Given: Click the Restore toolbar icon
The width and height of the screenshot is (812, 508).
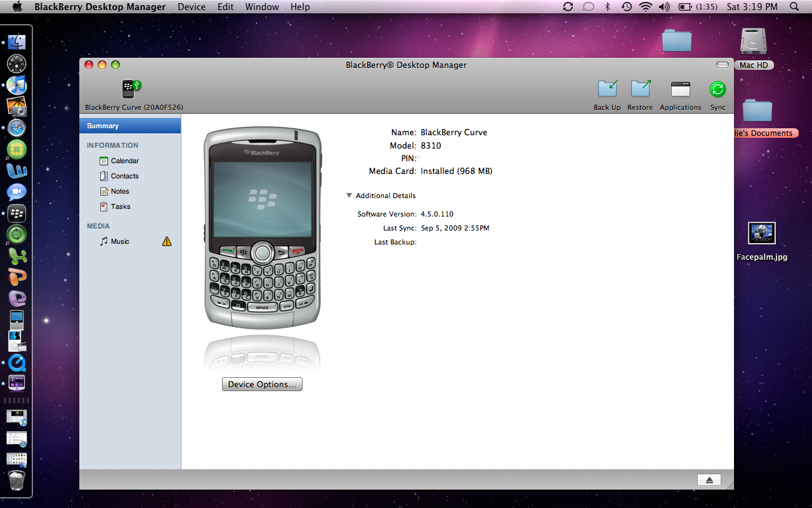Looking at the screenshot, I should click(x=640, y=89).
